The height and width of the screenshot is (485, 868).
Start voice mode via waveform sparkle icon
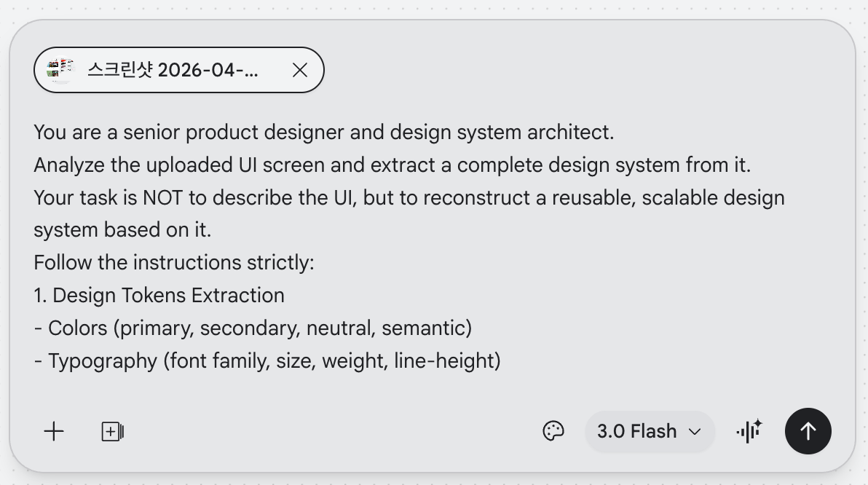coord(749,431)
